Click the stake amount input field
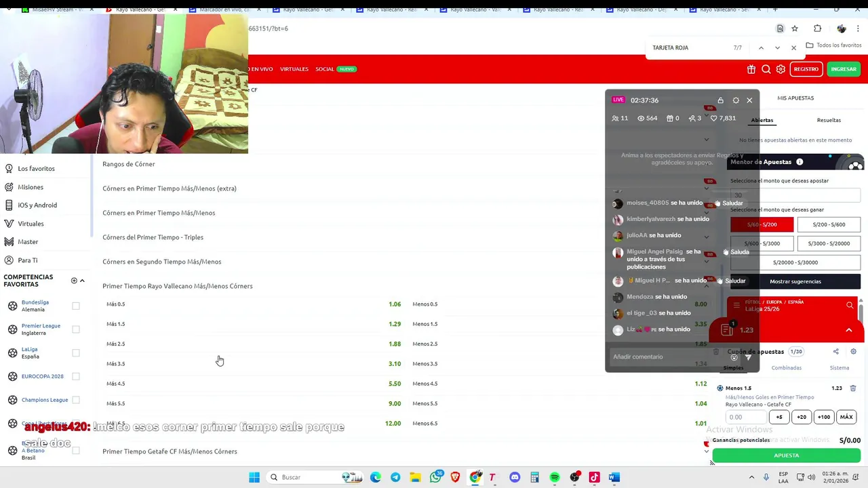Image resolution: width=868 pixels, height=488 pixels. pos(745,418)
